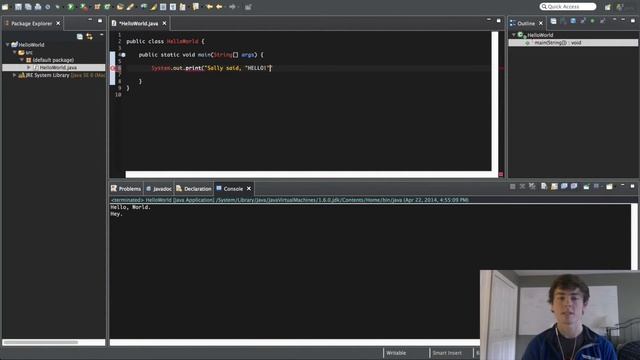Toggle Show Console on Standard Error
Screen dimensions: 640x360
tap(574, 187)
